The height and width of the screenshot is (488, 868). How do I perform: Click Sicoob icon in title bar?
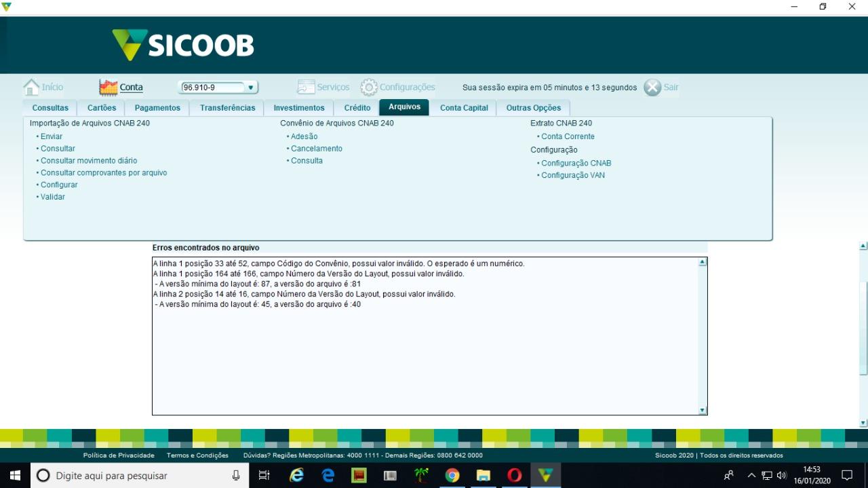6,7
